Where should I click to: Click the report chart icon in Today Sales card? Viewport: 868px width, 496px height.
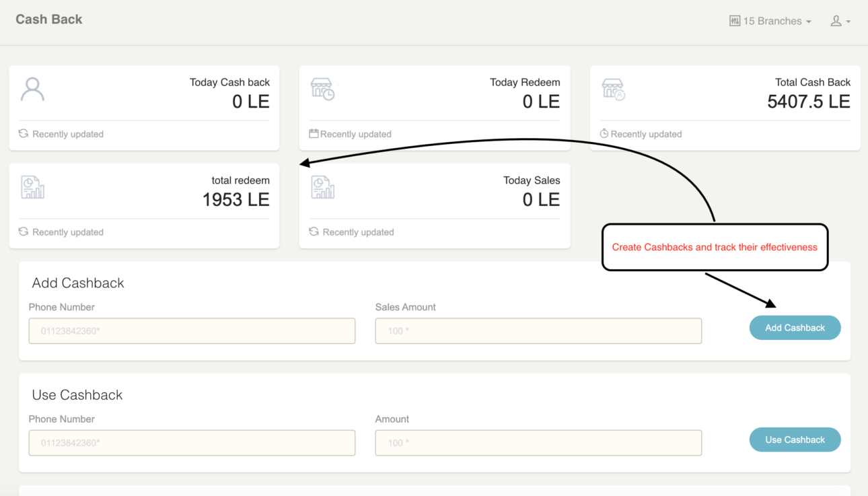(x=322, y=188)
